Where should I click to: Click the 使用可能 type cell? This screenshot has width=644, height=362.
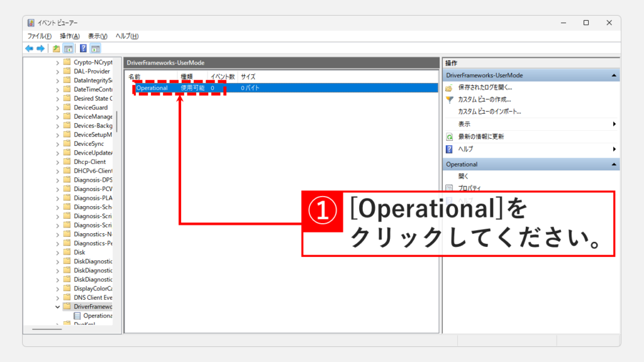192,88
